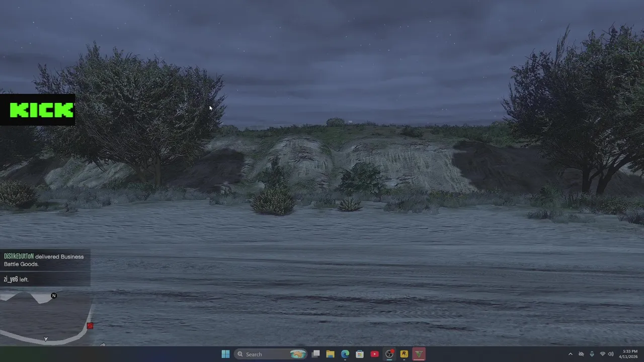Click the microphone tray icon
Screen dimensions: 644x362
tap(592, 354)
